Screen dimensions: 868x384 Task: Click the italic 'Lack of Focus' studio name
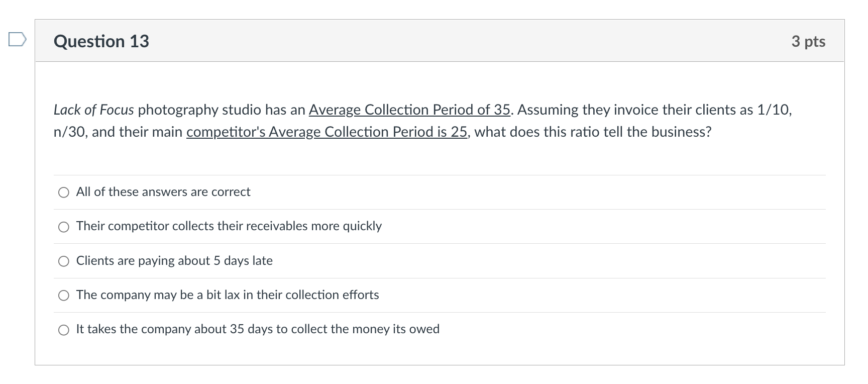[x=94, y=110]
